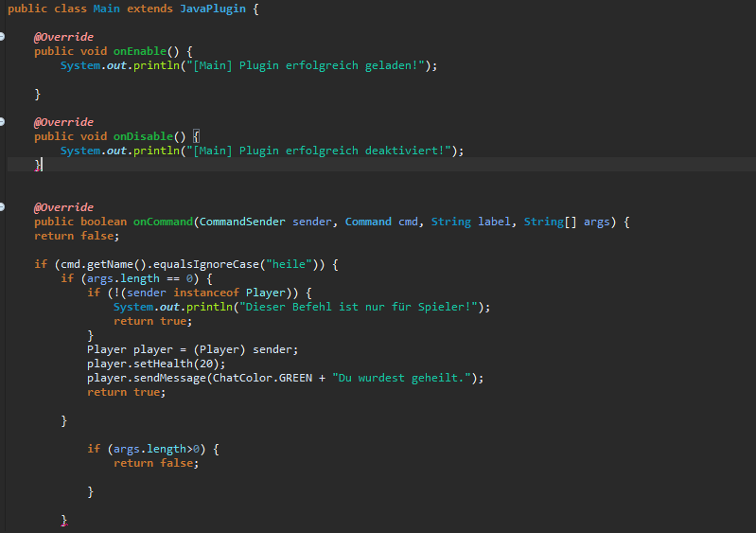The height and width of the screenshot is (533, 756).
Task: Click the "Du wurdest geheilt." string
Action: point(401,378)
